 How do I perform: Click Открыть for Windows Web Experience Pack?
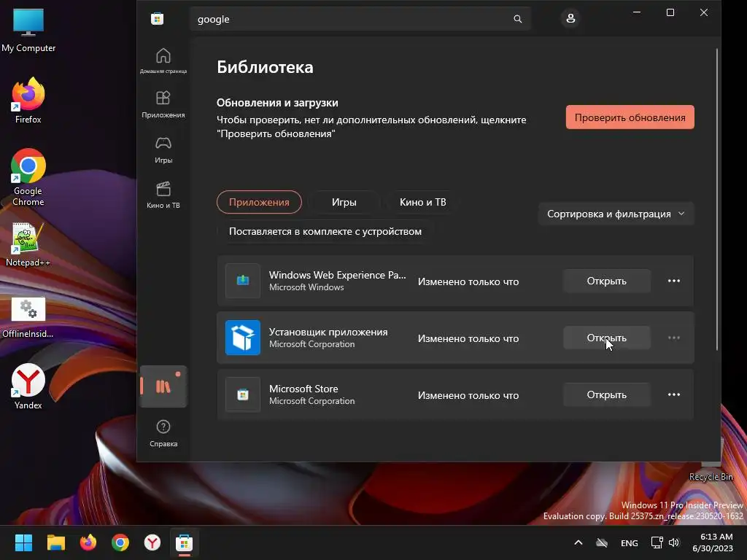pos(606,281)
